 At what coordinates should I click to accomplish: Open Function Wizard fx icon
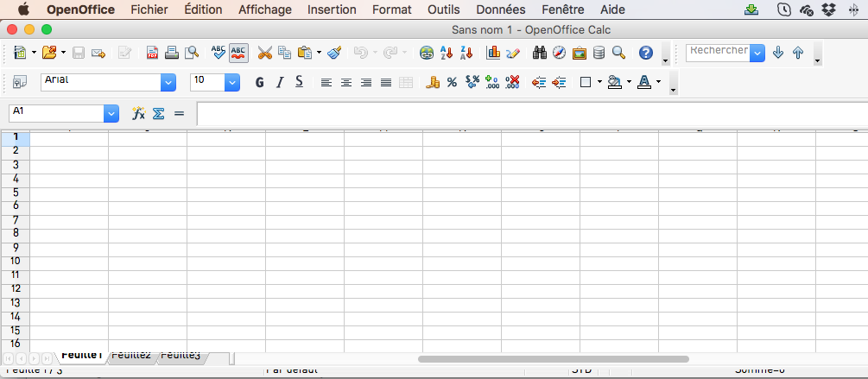pyautogui.click(x=138, y=113)
